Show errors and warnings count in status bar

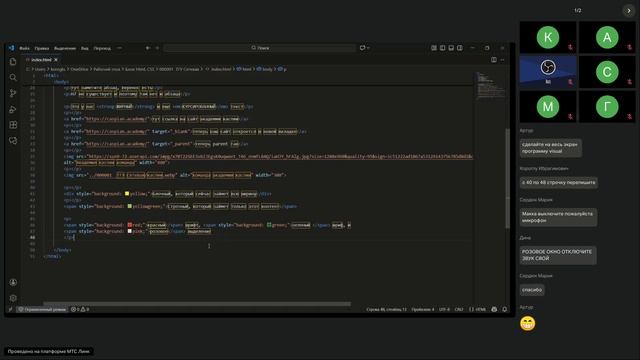coord(80,309)
